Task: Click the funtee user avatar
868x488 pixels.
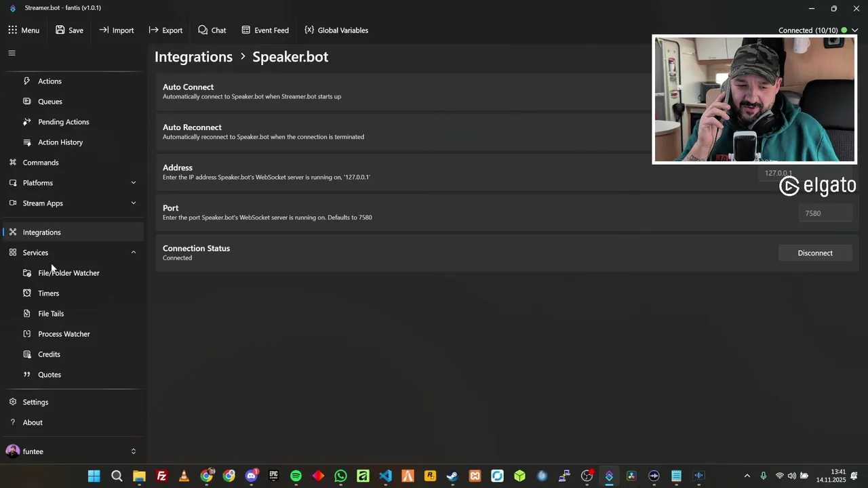Action: tap(12, 451)
